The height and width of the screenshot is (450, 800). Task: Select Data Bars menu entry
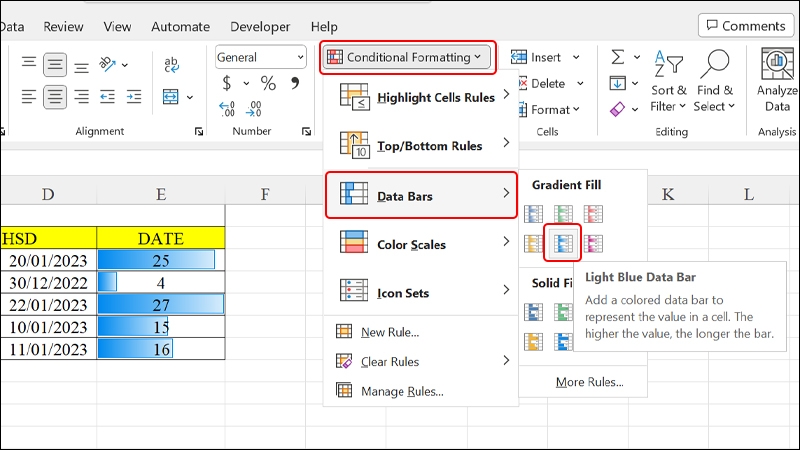[421, 195]
